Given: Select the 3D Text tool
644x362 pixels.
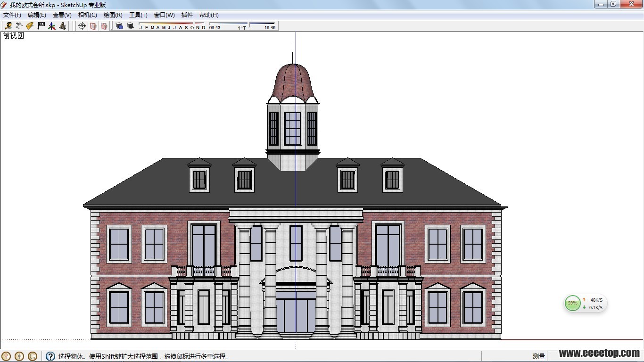Looking at the screenshot, I should click(63, 26).
